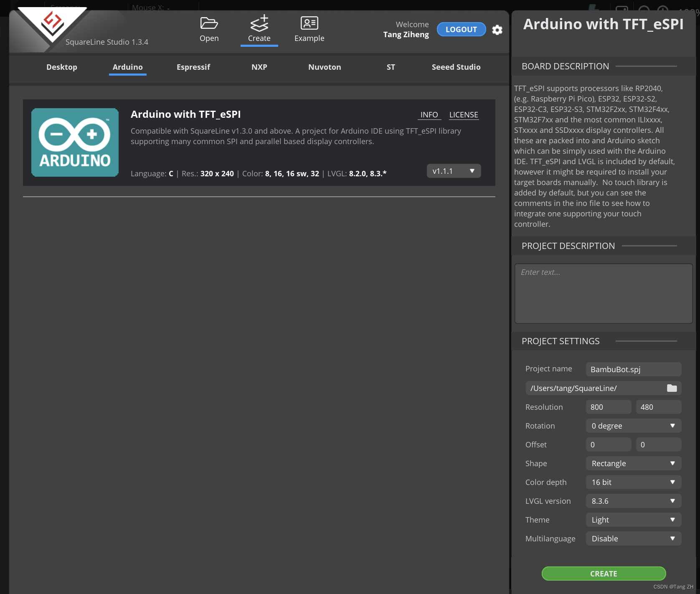This screenshot has width=700, height=594.
Task: Expand the v1.1.1 version dropdown
Action: (454, 171)
